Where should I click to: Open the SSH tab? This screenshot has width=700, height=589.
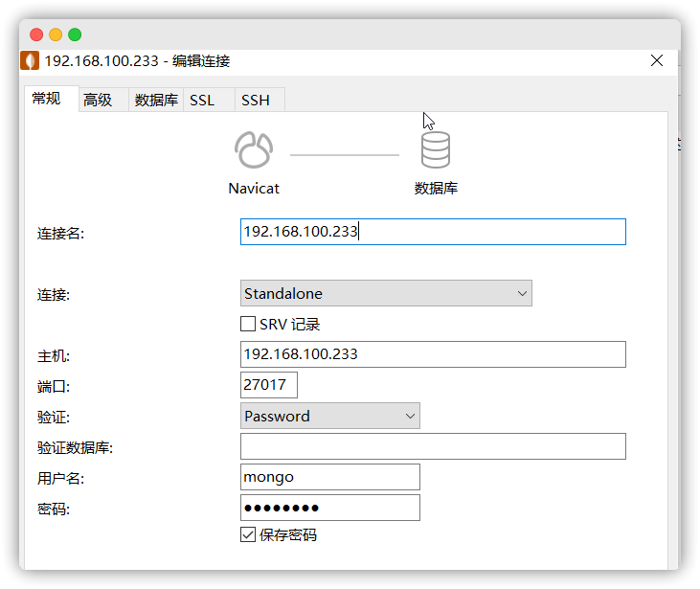coord(260,100)
